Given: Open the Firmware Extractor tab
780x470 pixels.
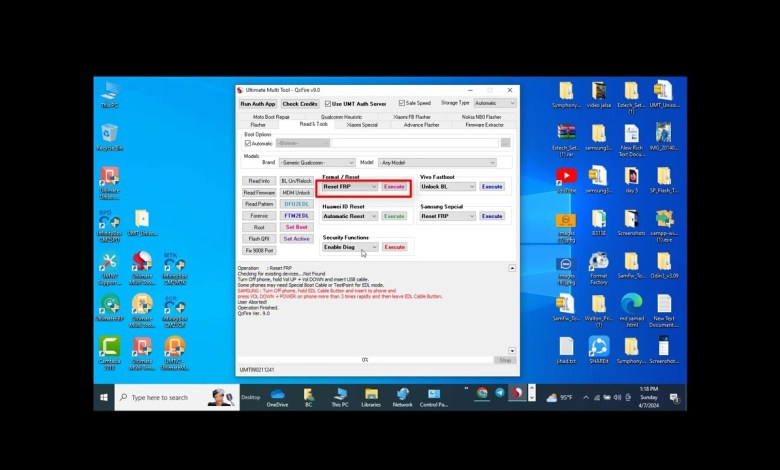Looking at the screenshot, I should [x=484, y=125].
